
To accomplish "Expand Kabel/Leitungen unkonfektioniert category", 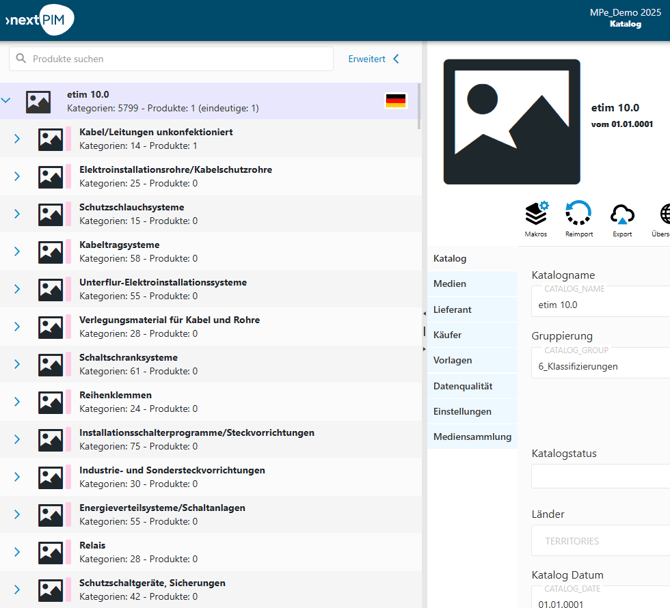I will coord(17,138).
